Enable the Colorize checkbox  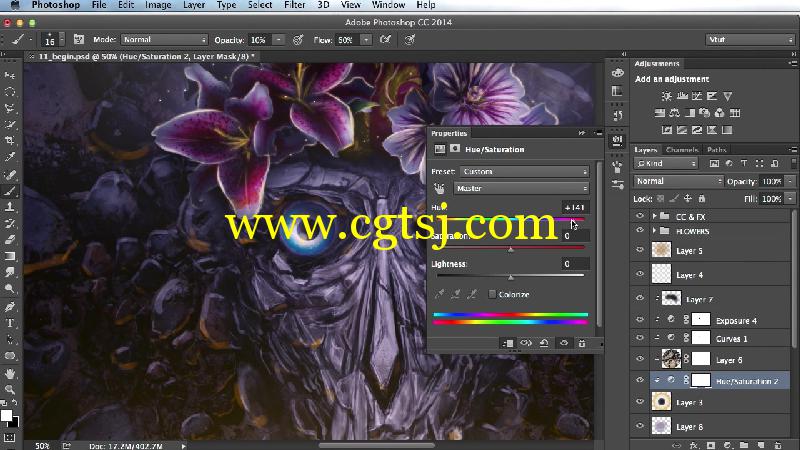point(492,294)
